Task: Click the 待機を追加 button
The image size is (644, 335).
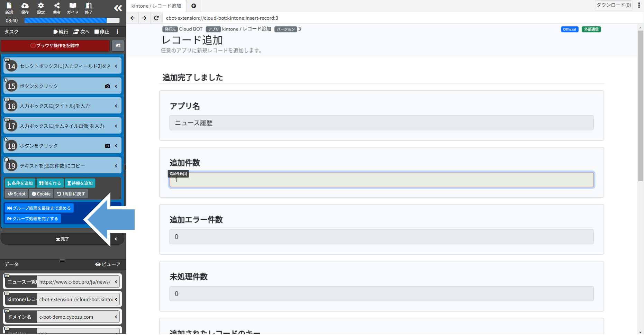Action: click(x=80, y=183)
